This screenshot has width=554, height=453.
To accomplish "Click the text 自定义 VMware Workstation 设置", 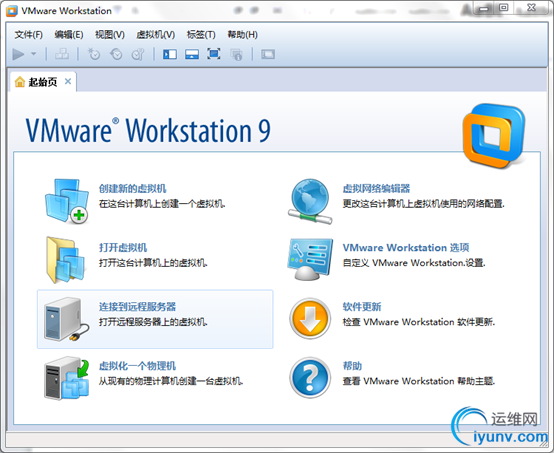I will pyautogui.click(x=414, y=263).
